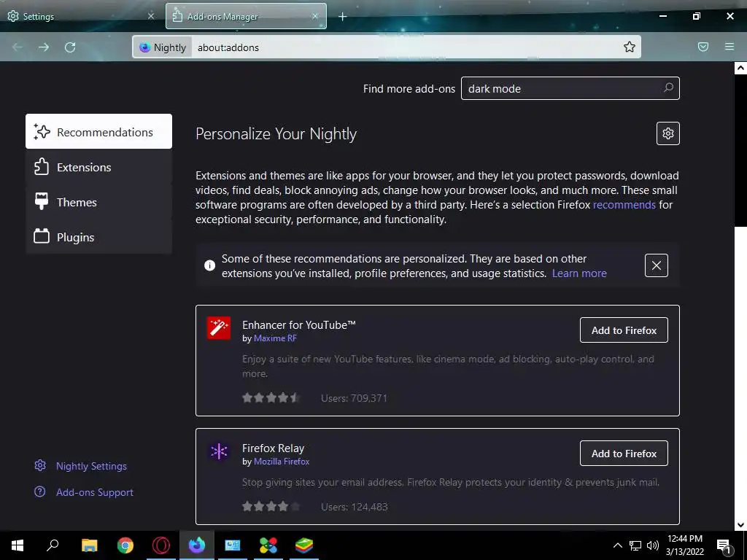Open the Learn more link
The width and height of the screenshot is (747, 560).
pyautogui.click(x=579, y=273)
